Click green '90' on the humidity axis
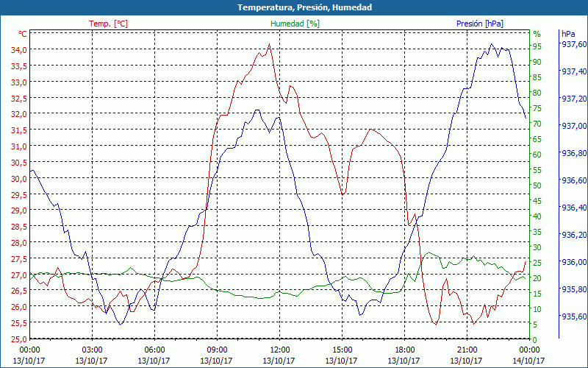This screenshot has height=368, width=588. tap(537, 62)
